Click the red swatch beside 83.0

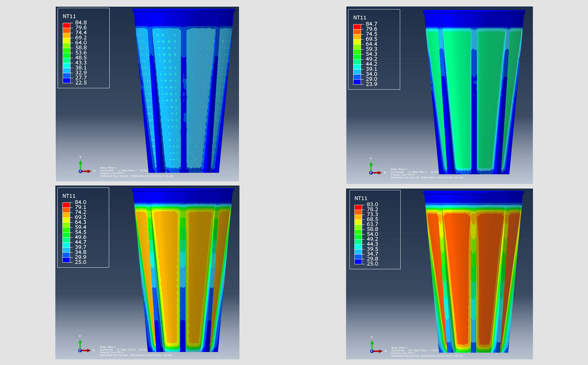click(358, 207)
